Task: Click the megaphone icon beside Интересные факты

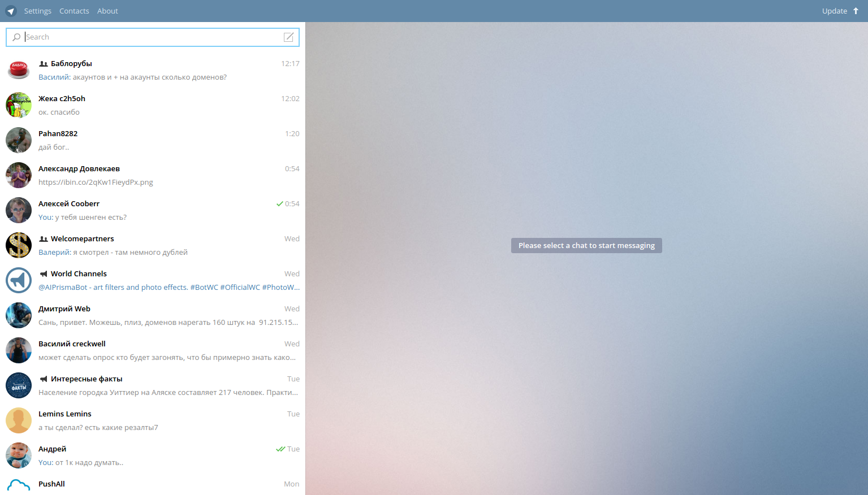Action: pos(44,379)
